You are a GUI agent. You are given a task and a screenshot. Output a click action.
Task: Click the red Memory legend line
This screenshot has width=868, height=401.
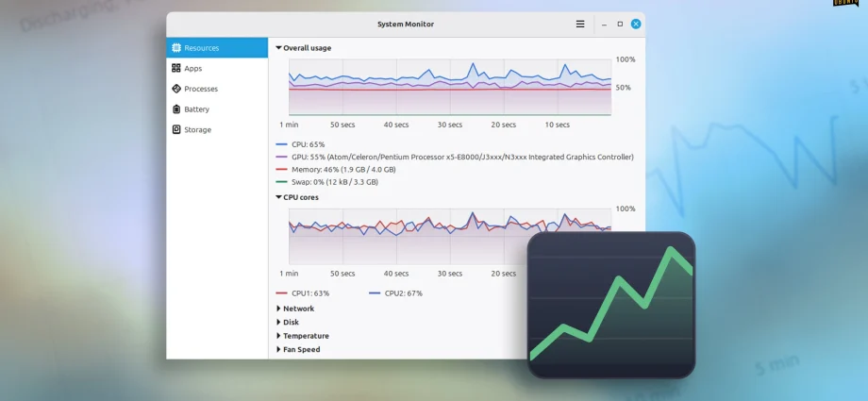click(x=281, y=170)
